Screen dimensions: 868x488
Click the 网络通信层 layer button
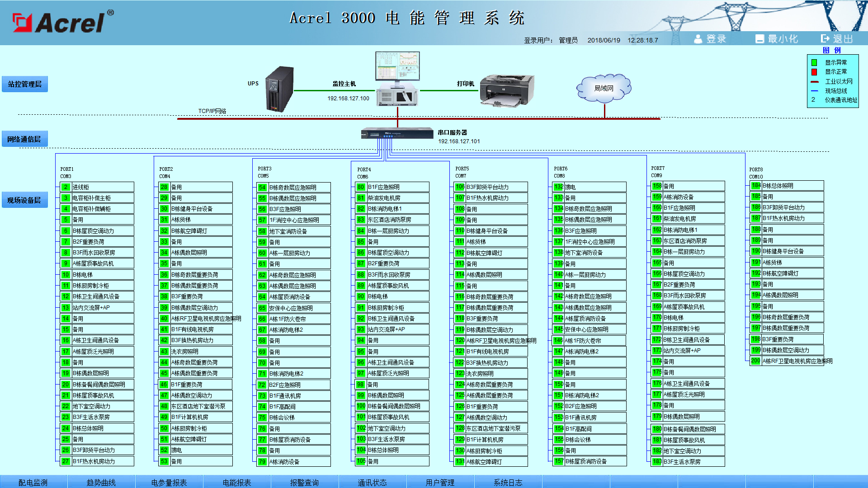(x=24, y=139)
